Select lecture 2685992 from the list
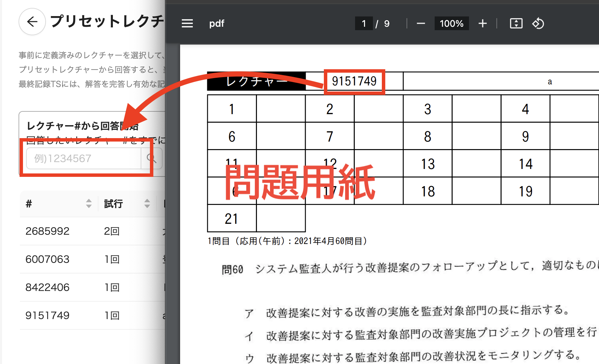The width and height of the screenshot is (599, 364). 47,231
